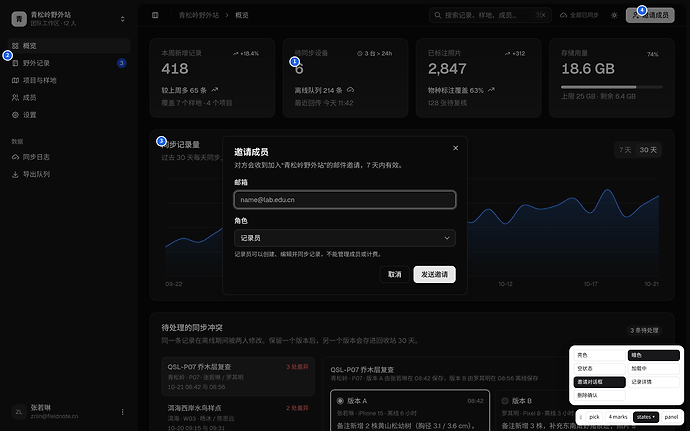Click the trend icon next to +18.4%
Viewport: 690px width, 431px height.
(x=236, y=53)
